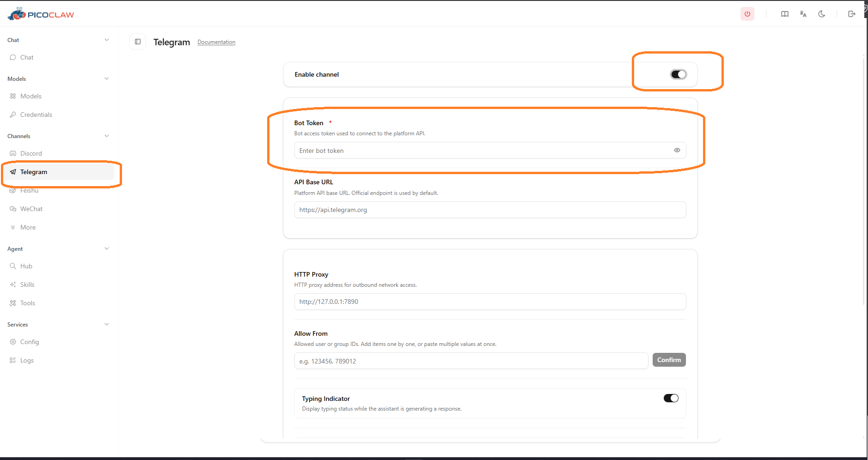Click the "Telegram" page heading
Screen dimensions: 868x460
click(172, 42)
